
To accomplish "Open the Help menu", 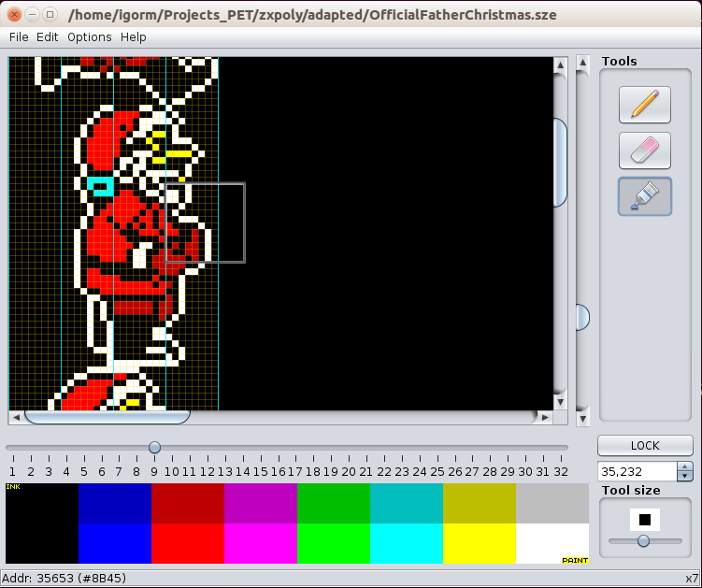I will coord(134,37).
